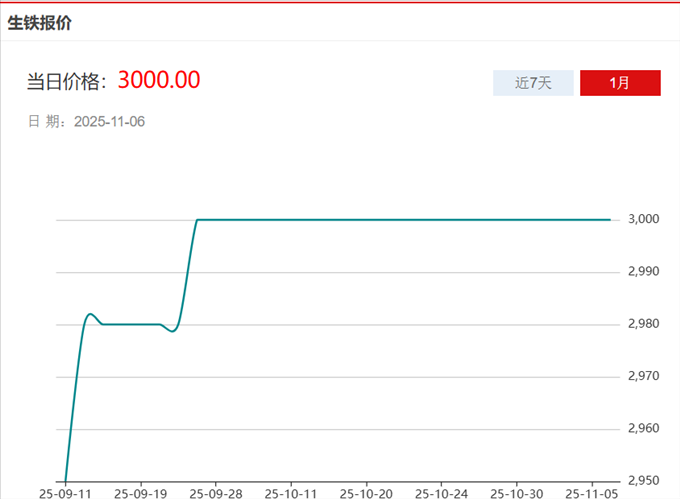Click the 25-10-20 x-axis label
This screenshot has width=680, height=499.
point(366,493)
